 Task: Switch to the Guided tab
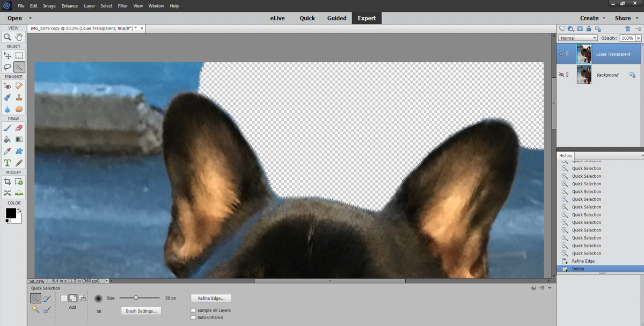click(x=337, y=18)
